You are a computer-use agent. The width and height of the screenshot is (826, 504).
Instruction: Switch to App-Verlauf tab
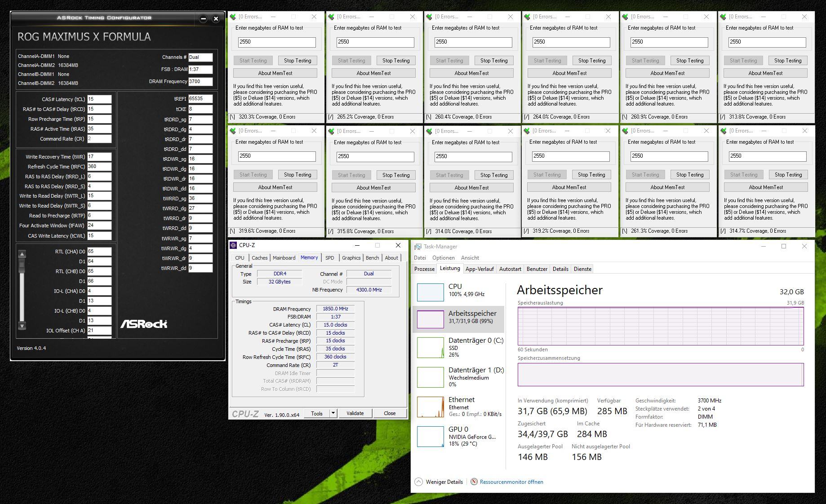pos(480,269)
